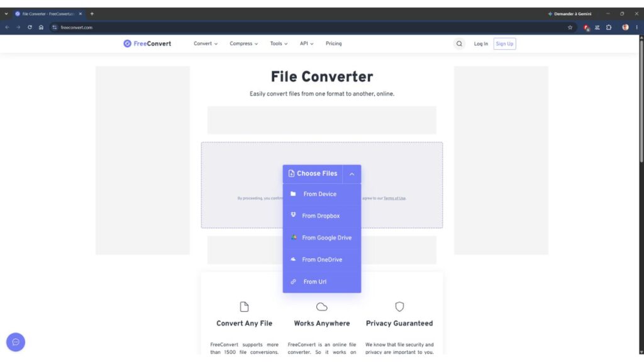644x362 pixels.
Task: Click the browser forward arrow
Action: [18, 28]
